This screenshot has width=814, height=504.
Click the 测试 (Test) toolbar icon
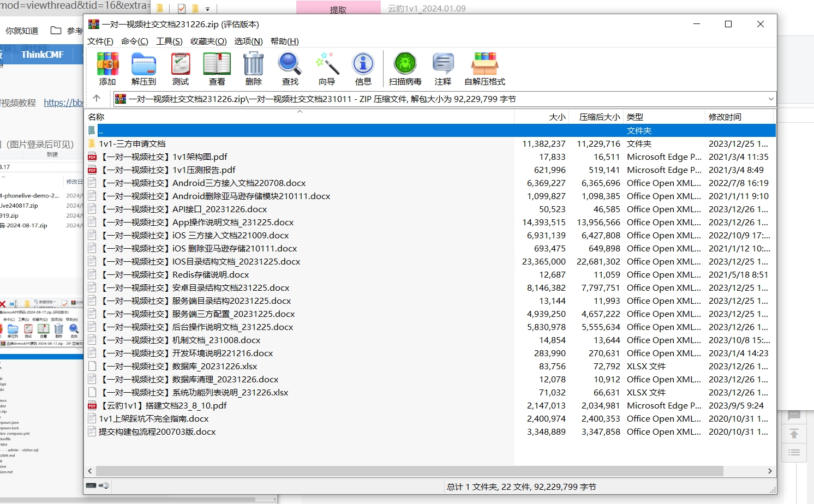(181, 64)
